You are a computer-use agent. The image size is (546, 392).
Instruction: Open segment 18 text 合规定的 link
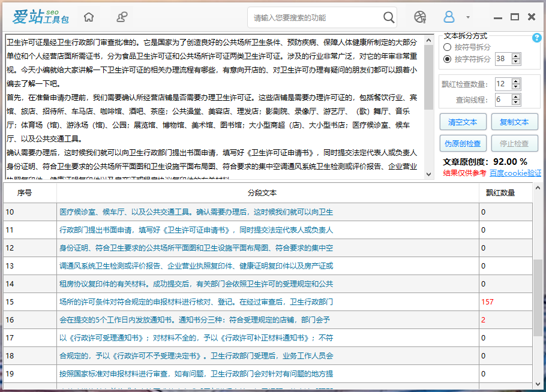click(x=196, y=356)
